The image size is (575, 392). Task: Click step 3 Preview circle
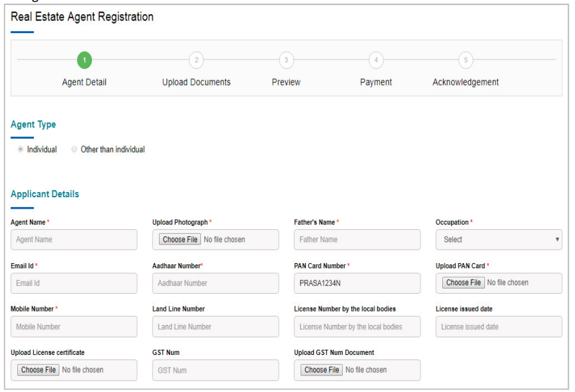(286, 61)
